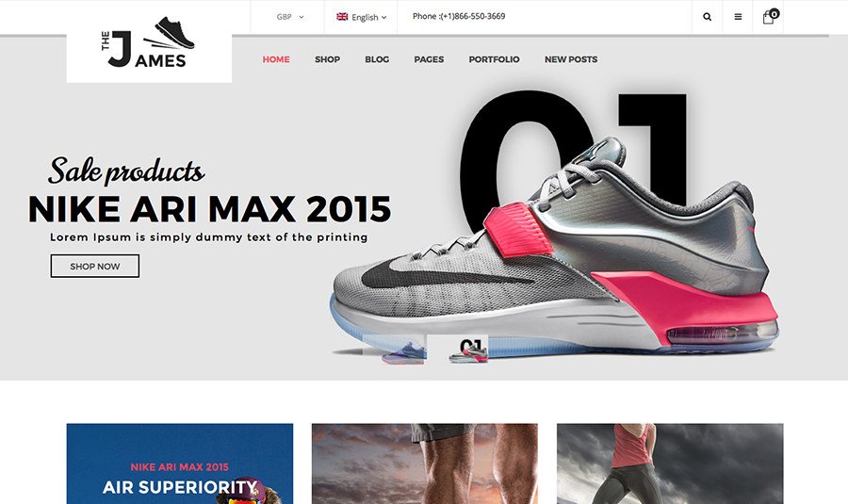Open the shopping bag cart icon
848x504 pixels.
click(768, 19)
